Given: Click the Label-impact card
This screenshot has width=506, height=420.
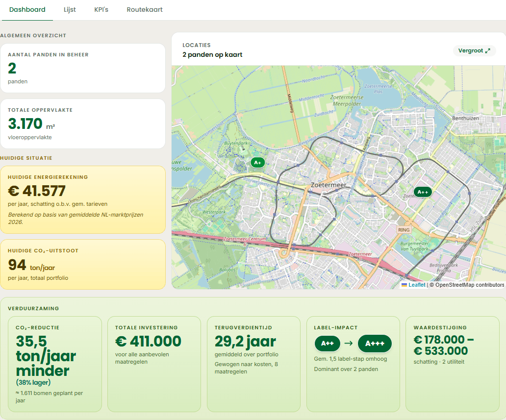Looking at the screenshot, I should coord(353,364).
